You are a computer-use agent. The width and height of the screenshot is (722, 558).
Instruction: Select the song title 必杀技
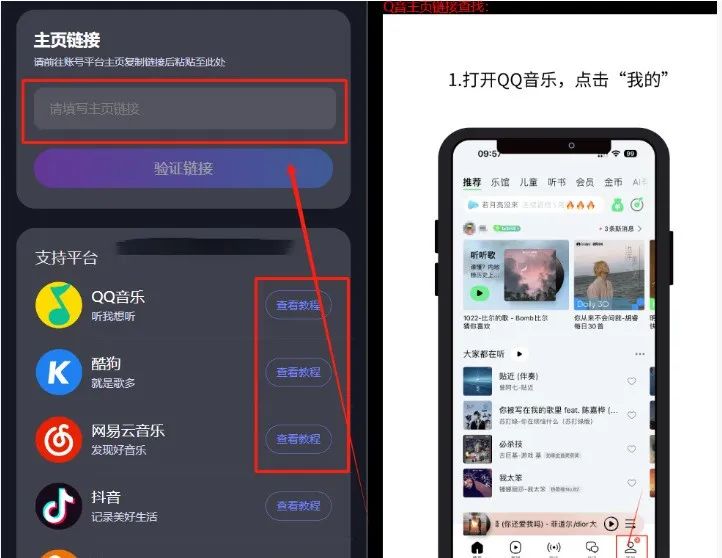click(511, 444)
